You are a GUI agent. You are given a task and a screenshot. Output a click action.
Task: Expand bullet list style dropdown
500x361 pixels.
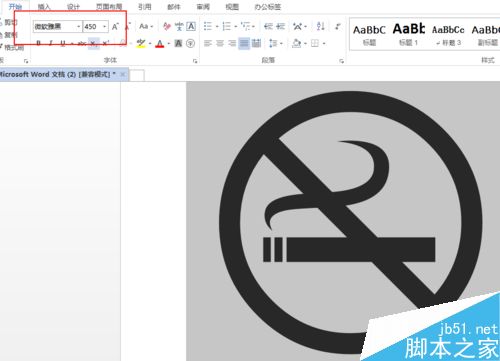(217, 26)
